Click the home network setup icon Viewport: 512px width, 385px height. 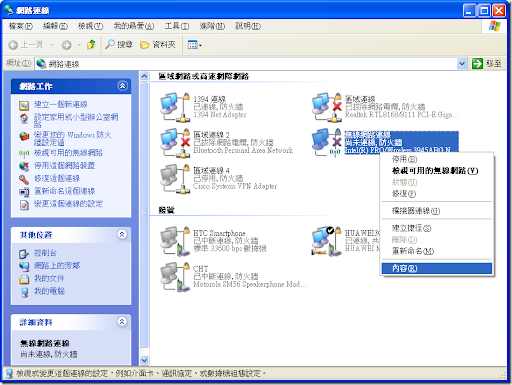(24, 118)
